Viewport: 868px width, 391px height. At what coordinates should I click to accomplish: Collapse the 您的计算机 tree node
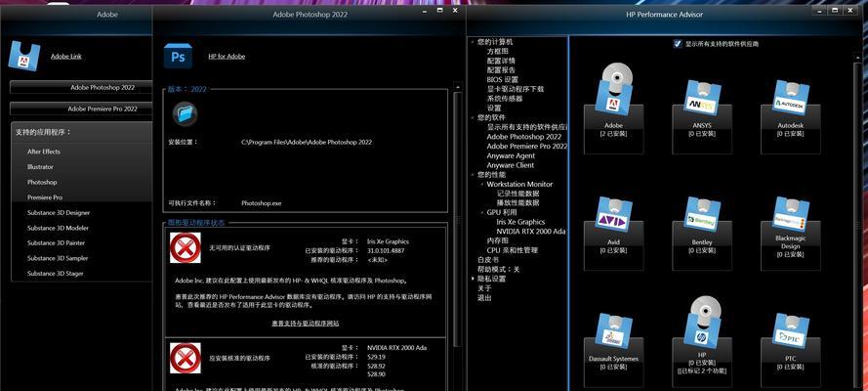click(x=473, y=42)
